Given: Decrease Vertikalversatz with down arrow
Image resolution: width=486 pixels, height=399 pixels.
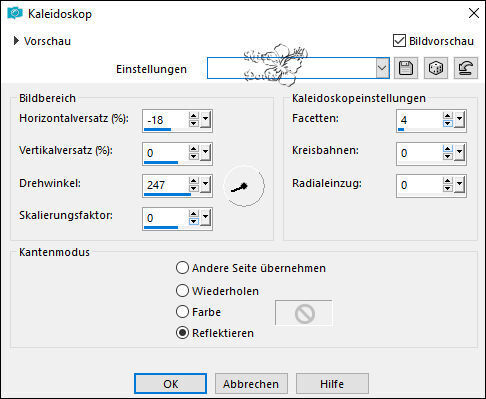Looking at the screenshot, I should (194, 156).
